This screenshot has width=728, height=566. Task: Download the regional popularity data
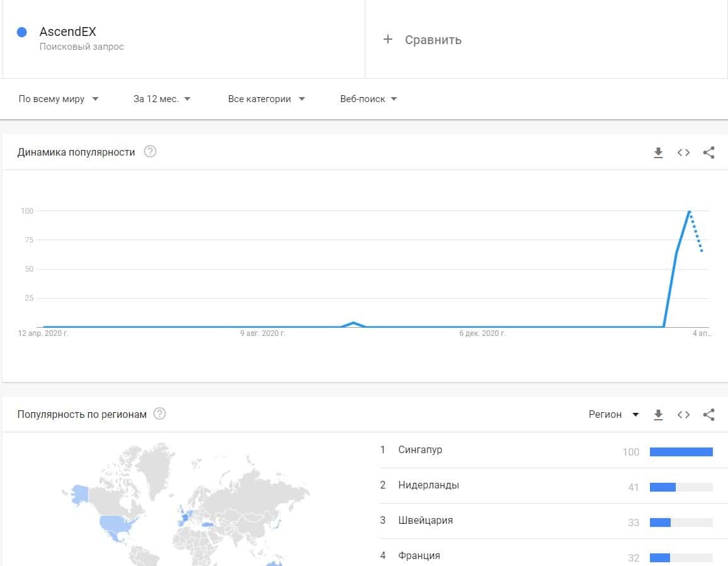click(x=658, y=415)
